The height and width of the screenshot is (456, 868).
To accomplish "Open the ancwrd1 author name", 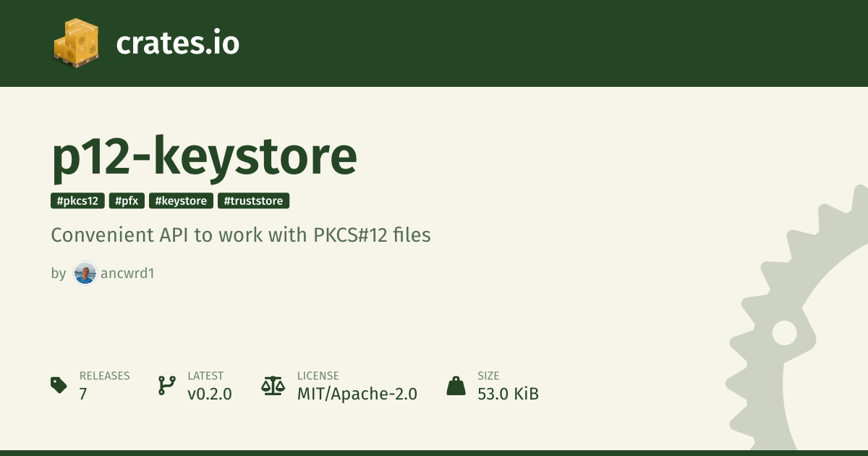I will coord(127,274).
